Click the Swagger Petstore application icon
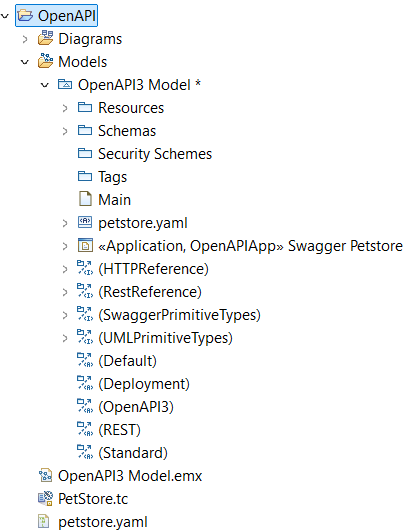417x532 pixels. pos(85,246)
